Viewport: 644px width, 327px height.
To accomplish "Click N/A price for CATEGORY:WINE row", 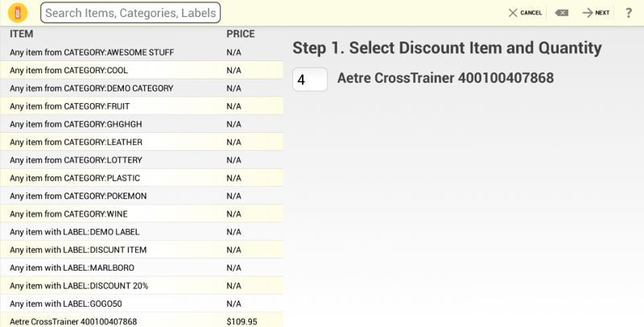I will point(233,214).
